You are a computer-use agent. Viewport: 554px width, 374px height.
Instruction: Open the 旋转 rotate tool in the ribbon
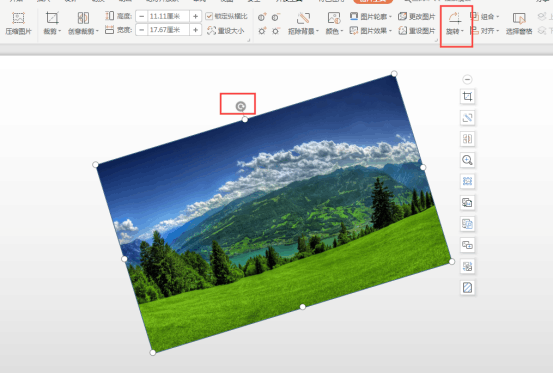454,24
